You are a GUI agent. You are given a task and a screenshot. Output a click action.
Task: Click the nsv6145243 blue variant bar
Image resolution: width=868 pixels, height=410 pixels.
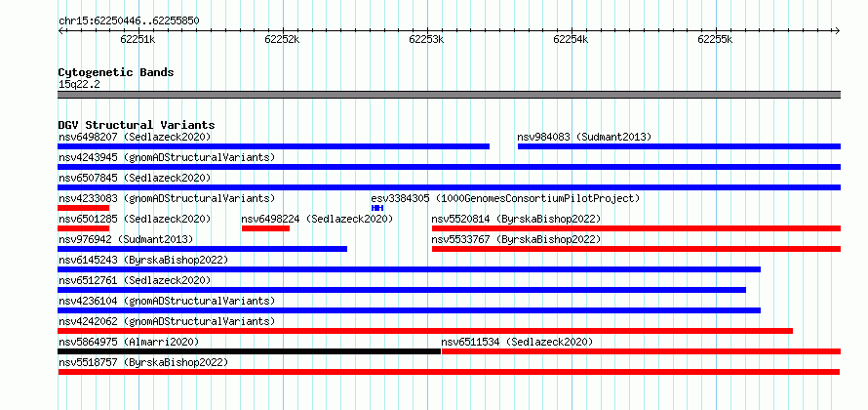409,269
